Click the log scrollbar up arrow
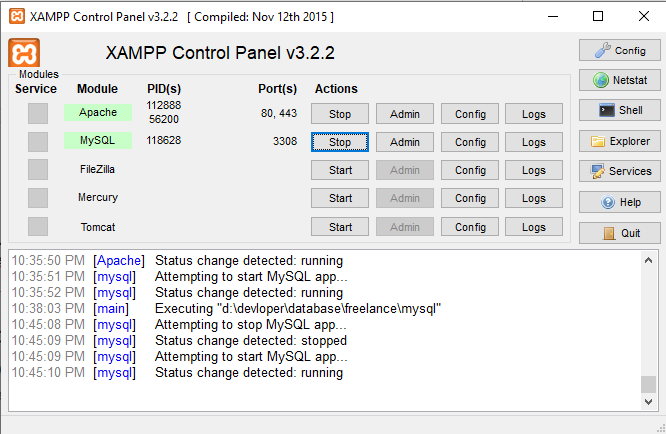Image resolution: width=666 pixels, height=434 pixels. pos(648,260)
